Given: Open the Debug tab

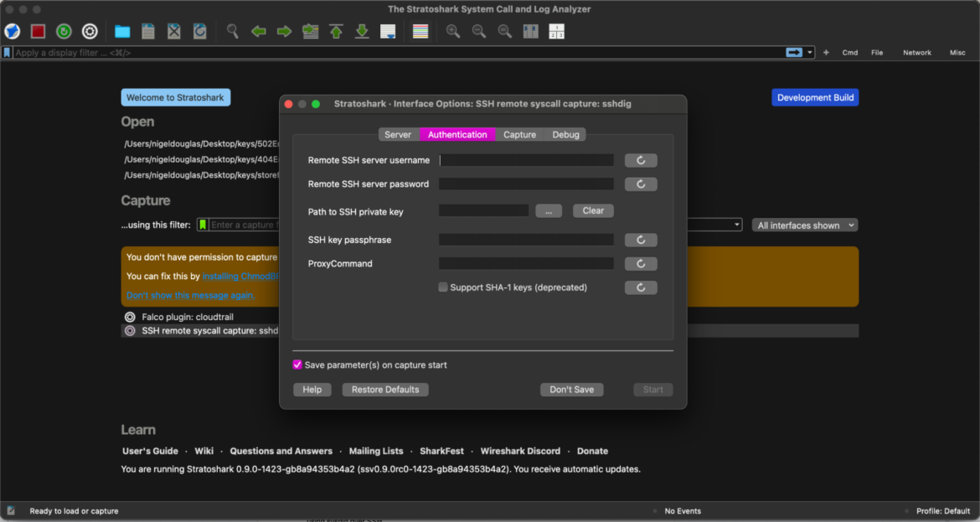Looking at the screenshot, I should coord(565,134).
